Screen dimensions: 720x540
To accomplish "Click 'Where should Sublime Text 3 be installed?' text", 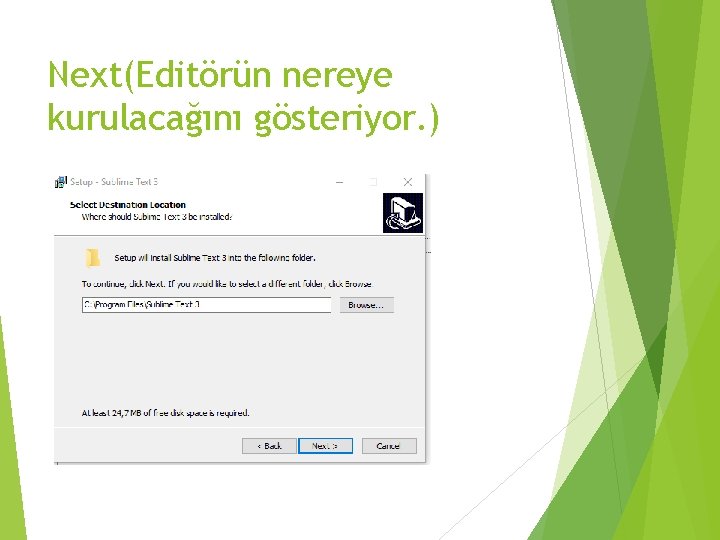I will (x=157, y=217).
